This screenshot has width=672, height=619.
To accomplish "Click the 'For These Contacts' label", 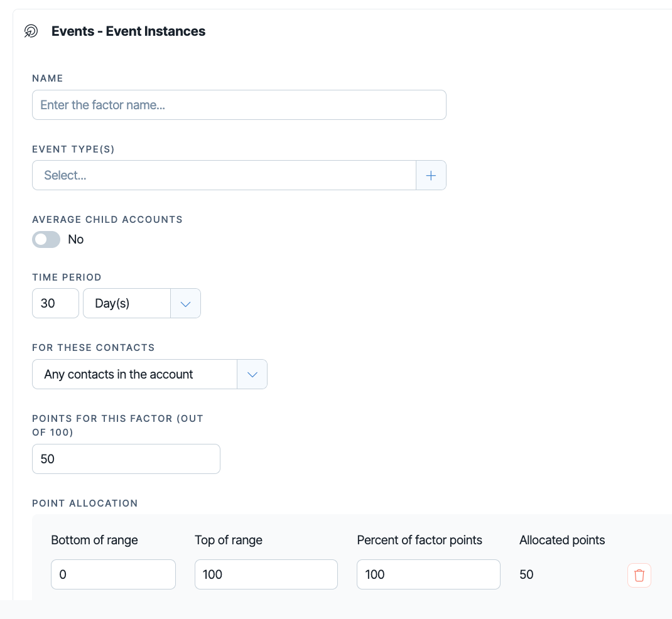I will (x=93, y=348).
